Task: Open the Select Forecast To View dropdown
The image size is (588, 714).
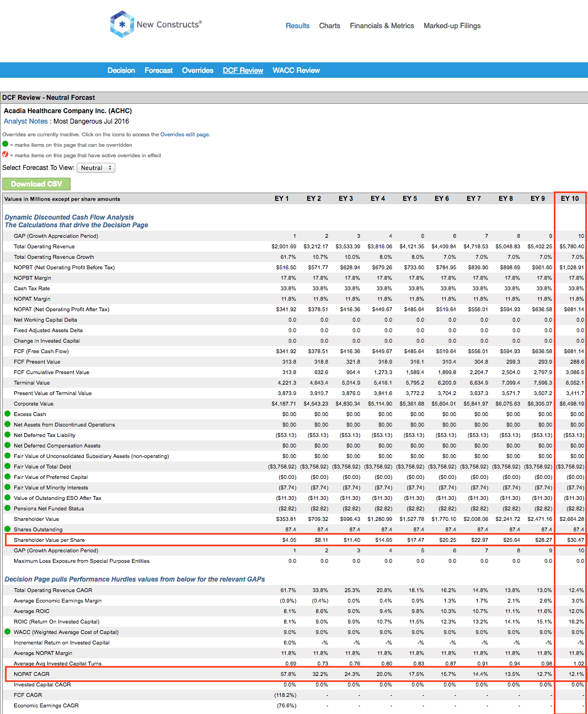Action: pyautogui.click(x=96, y=168)
